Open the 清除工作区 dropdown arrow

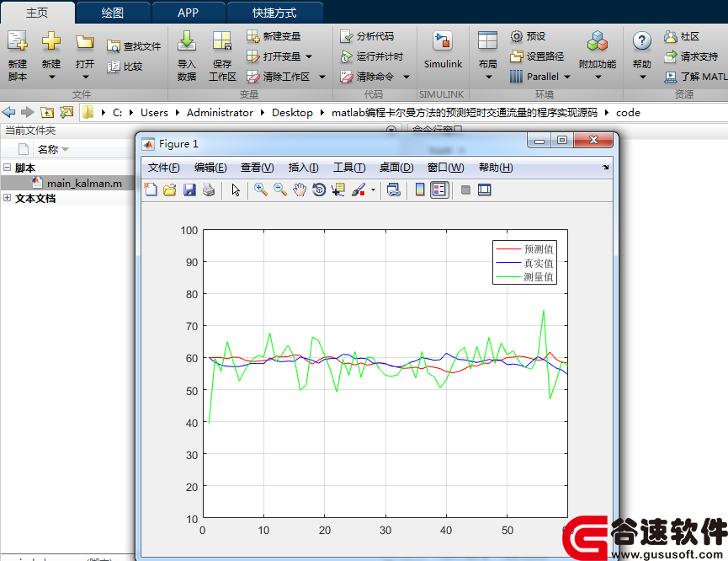[322, 77]
